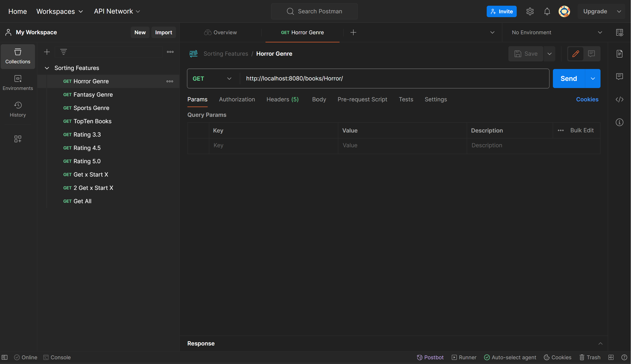Viewport: 631px width, 364px height.
Task: Open the code snippet icon
Action: pos(620,99)
